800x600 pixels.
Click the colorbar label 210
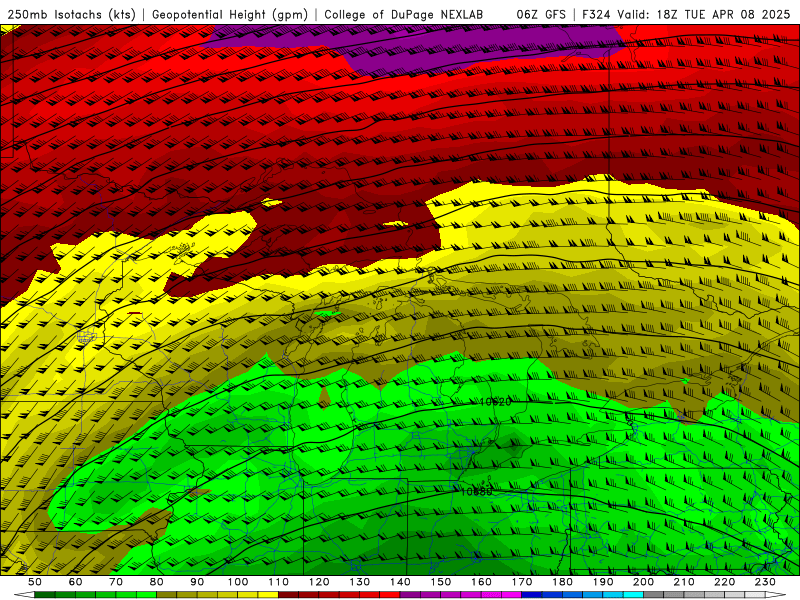point(684,582)
